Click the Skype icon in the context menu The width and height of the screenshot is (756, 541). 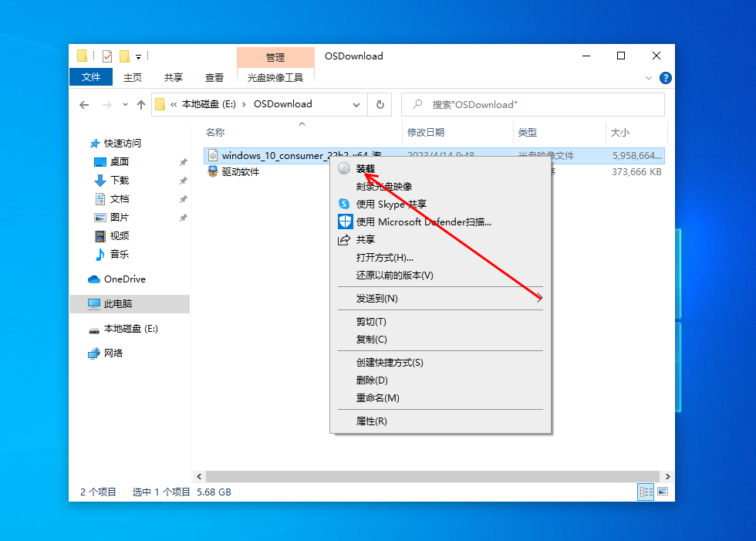click(344, 202)
